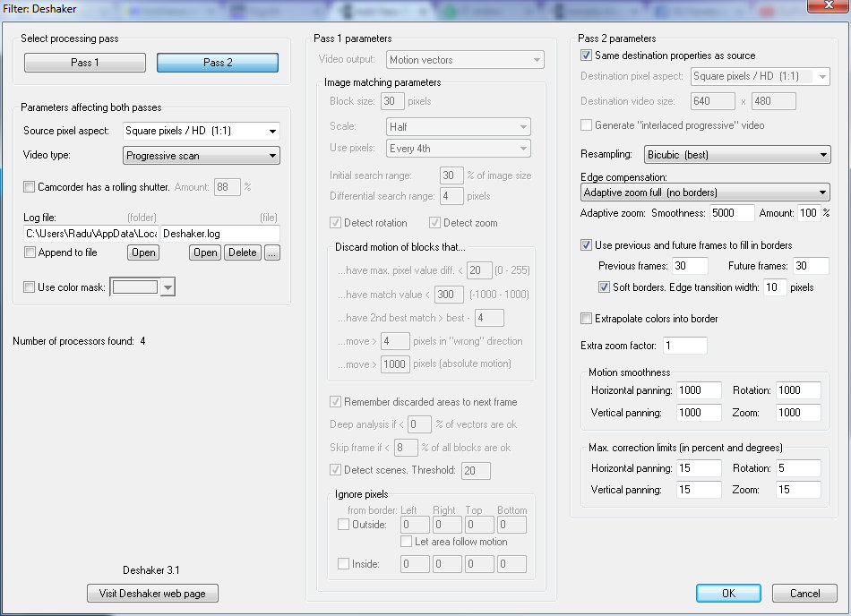Screen dimensions: 851x616
Task: Click Motion smoothness Vertical panning field
Action: 699,413
